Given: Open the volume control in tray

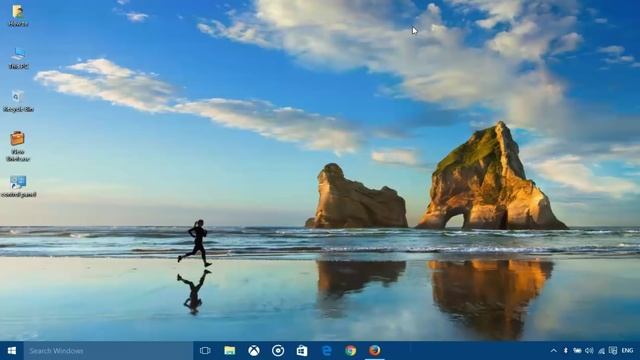Looking at the screenshot, I should tap(589, 351).
